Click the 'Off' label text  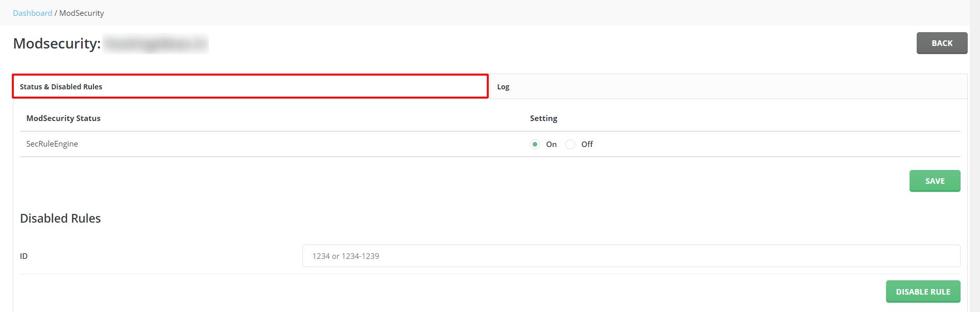tap(587, 145)
